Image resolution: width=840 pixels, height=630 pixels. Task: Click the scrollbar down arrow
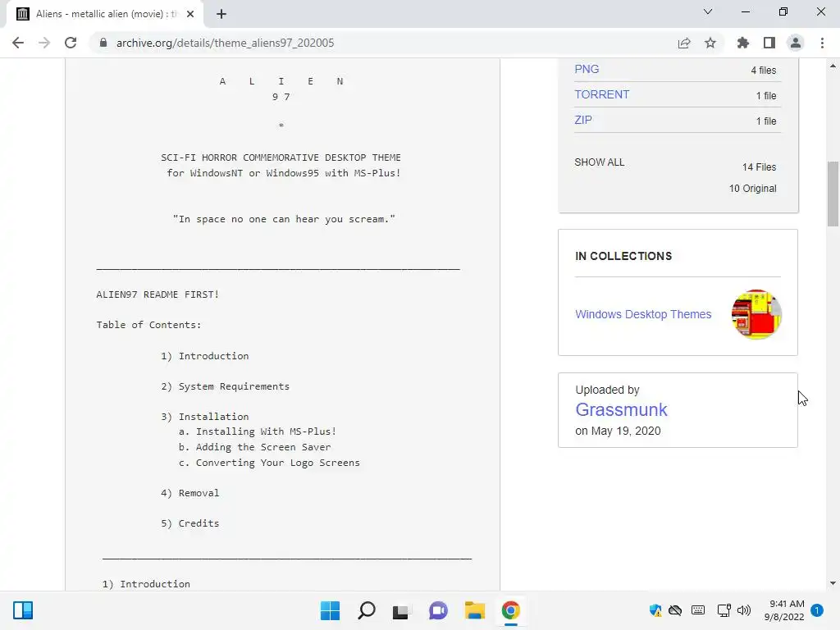(x=833, y=583)
